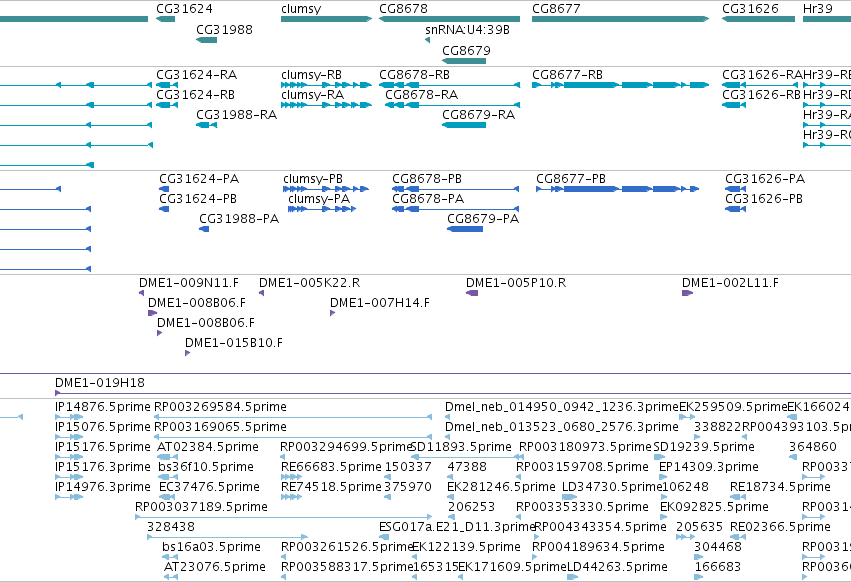Select EST label RP004189634.5prime
This screenshot has width=851, height=582.
click(x=598, y=547)
